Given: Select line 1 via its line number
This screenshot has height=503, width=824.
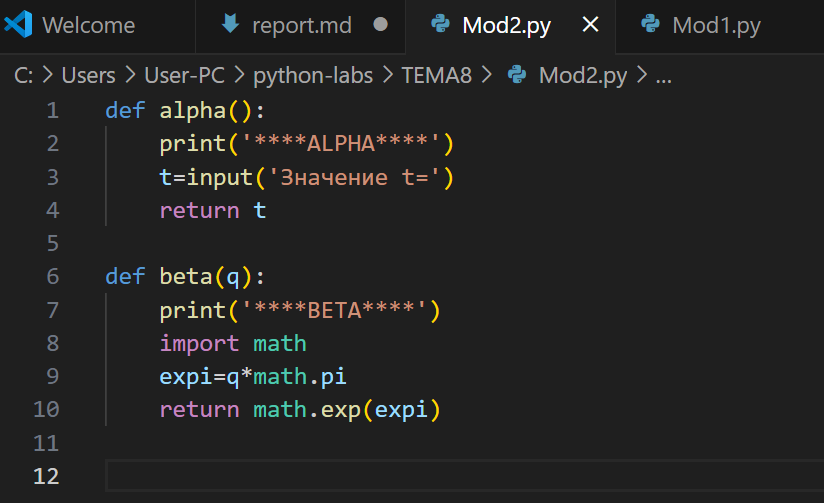Looking at the screenshot, I should (x=52, y=110).
